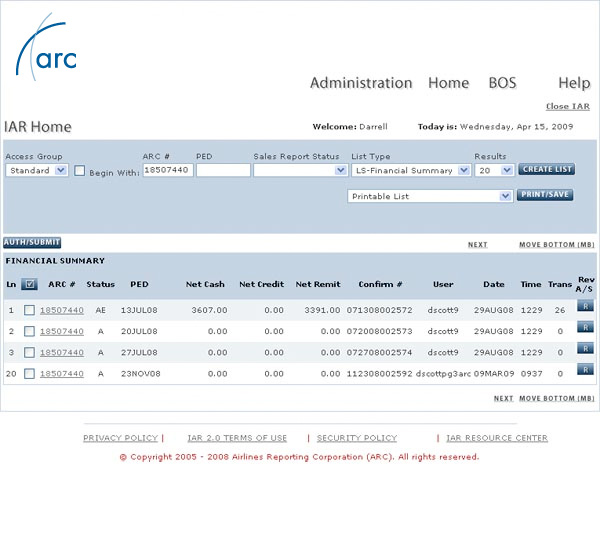This screenshot has width=600, height=550.
Task: Open the Privacy Policy link
Action: pyautogui.click(x=121, y=438)
